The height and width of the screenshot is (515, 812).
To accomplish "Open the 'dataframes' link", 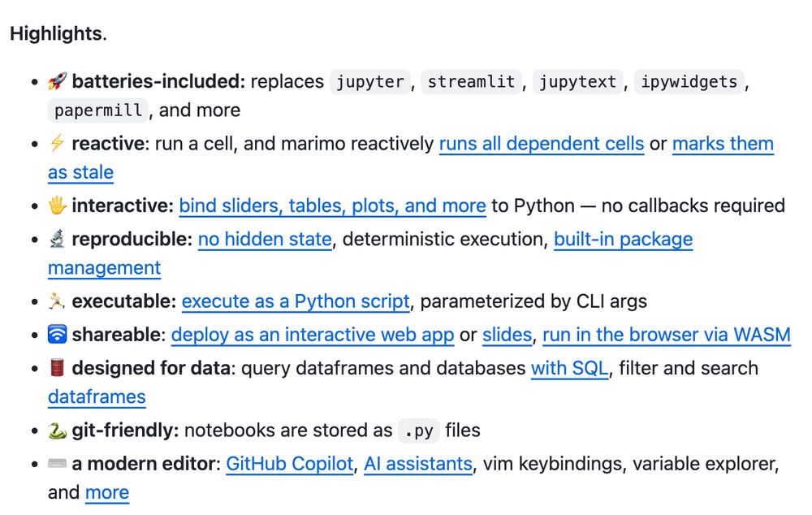I will pos(97,397).
